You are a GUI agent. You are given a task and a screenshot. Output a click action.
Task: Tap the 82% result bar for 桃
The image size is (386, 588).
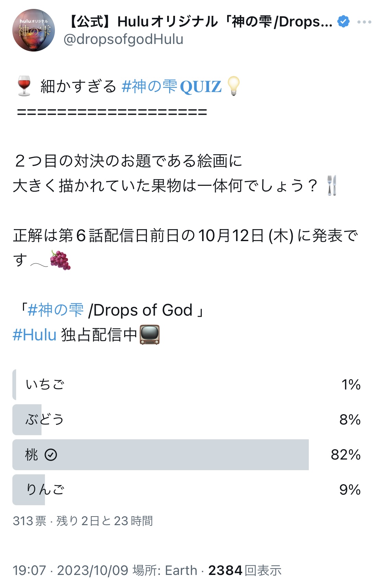coord(161,455)
